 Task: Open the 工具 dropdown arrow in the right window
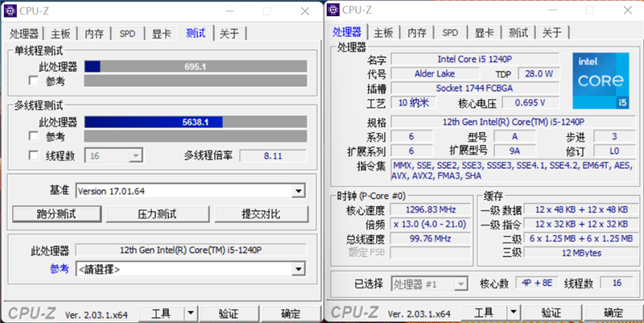coord(514,313)
